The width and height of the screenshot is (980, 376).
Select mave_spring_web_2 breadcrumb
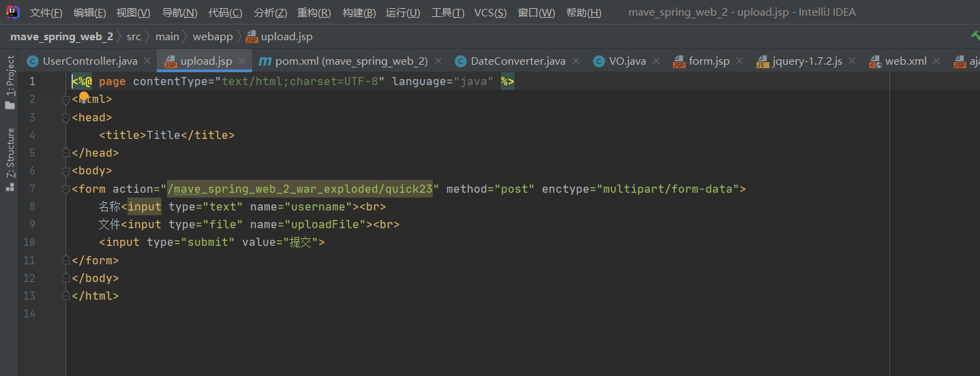pyautogui.click(x=61, y=37)
